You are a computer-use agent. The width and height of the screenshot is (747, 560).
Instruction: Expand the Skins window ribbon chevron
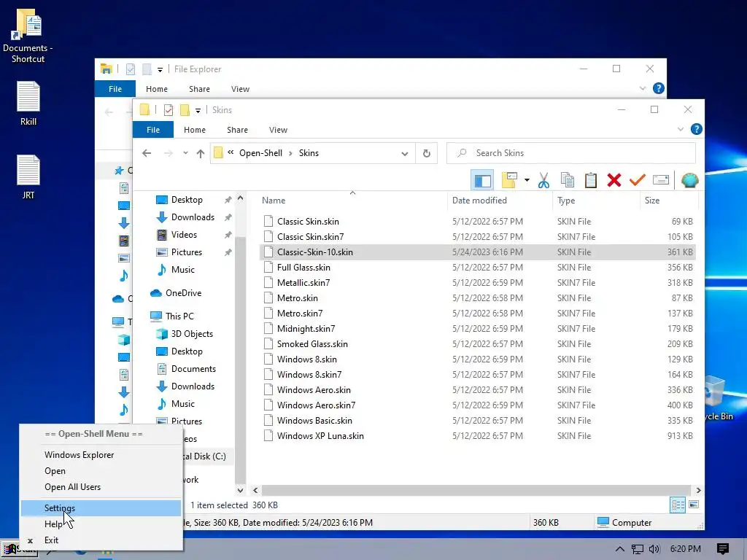(x=681, y=129)
